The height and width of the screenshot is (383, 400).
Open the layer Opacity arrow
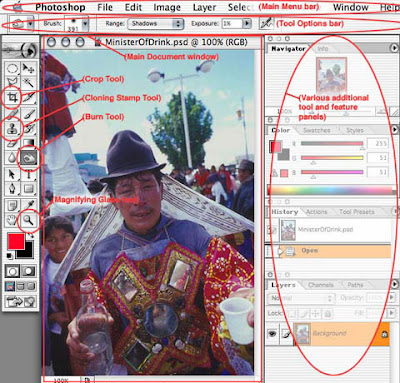pos(392,297)
